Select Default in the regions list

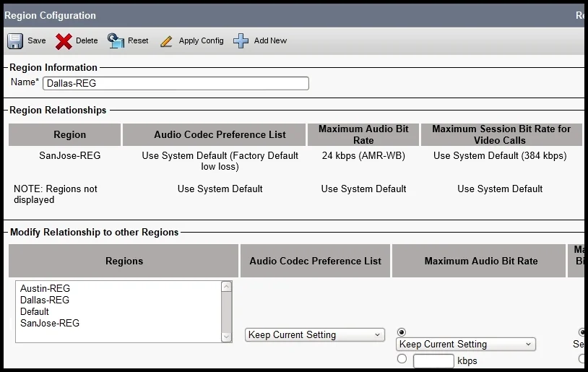35,311
